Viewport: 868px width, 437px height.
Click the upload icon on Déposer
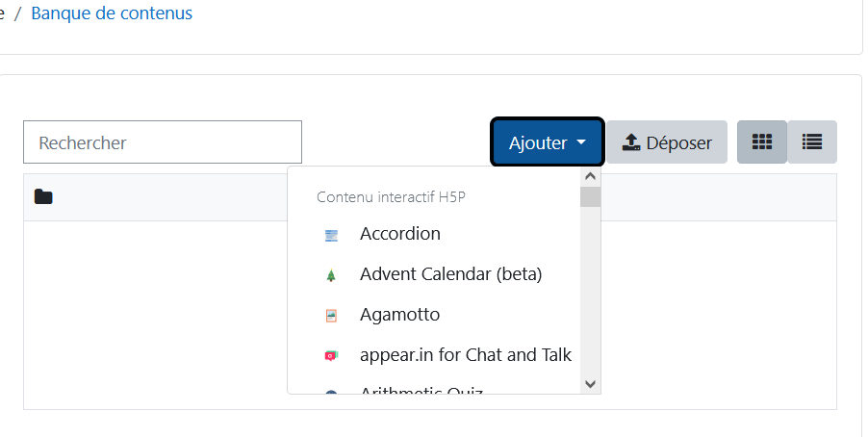(x=631, y=142)
